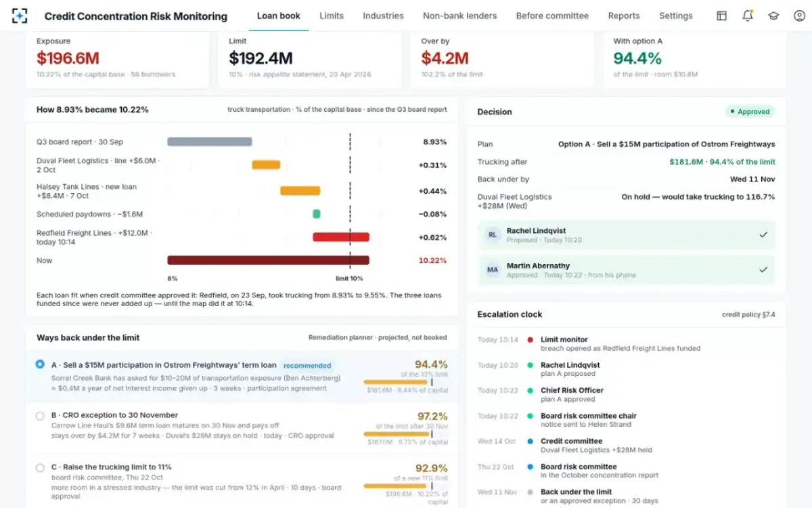Click the Approved status badge

[750, 112]
